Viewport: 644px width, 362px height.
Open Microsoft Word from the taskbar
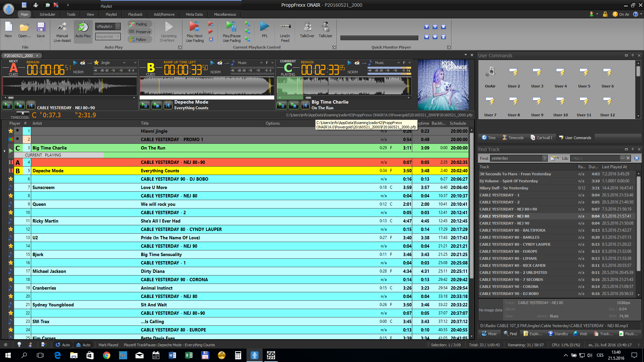click(172, 355)
